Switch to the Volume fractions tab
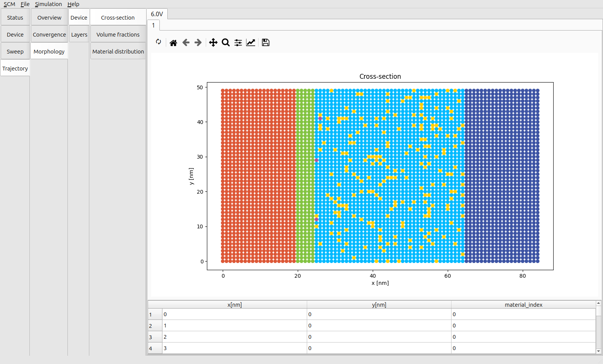 (x=118, y=35)
